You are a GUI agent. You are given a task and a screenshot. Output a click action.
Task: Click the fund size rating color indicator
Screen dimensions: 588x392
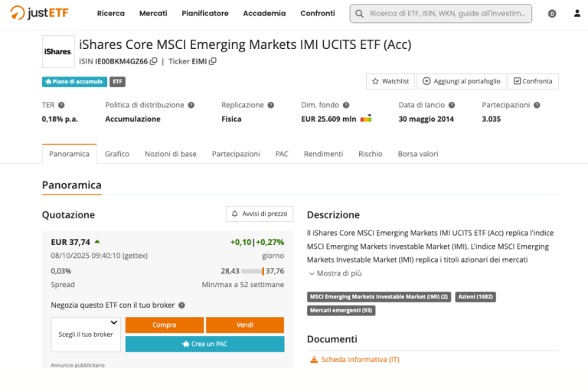pos(366,119)
